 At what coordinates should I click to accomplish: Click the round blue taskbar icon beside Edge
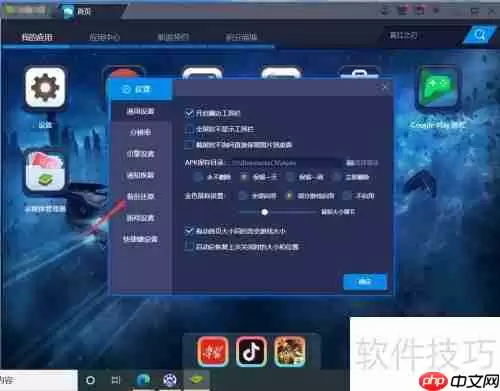point(170,380)
